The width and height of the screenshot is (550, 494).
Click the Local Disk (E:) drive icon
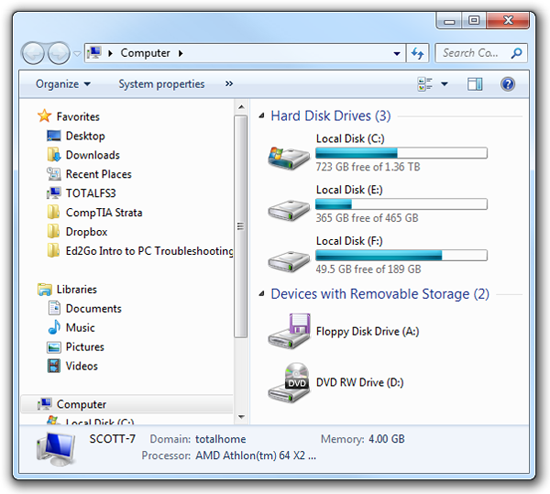(x=289, y=210)
